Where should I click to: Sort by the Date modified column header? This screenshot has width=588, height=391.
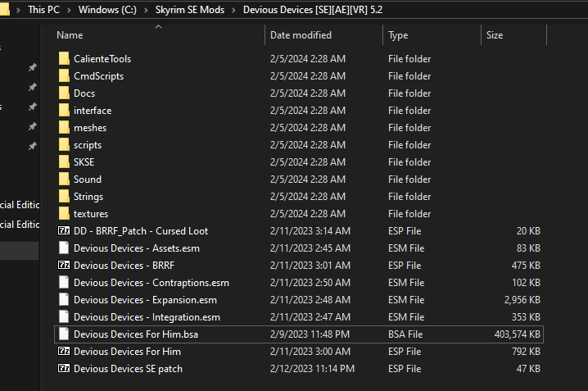point(301,35)
